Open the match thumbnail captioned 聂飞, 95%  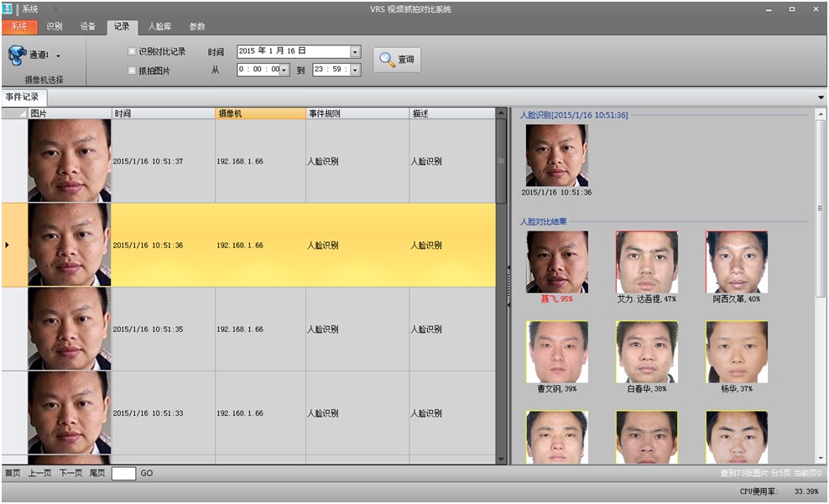(556, 262)
